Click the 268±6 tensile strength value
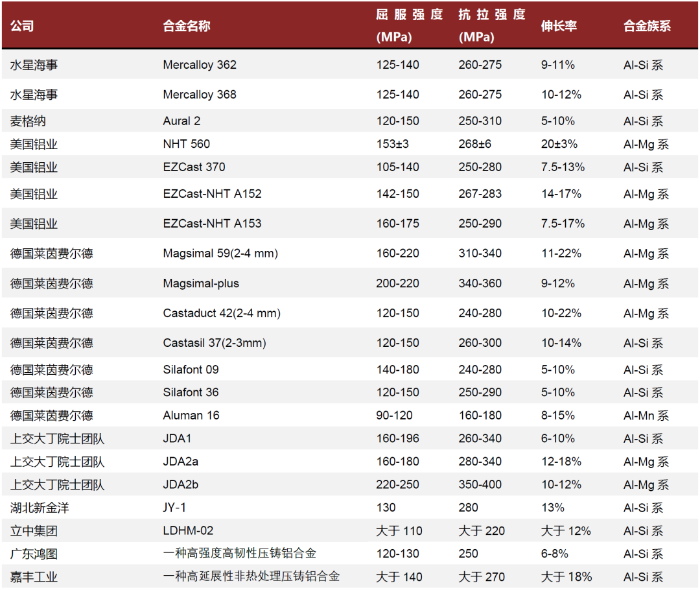Screen dimensions: 700x590 (x=474, y=144)
